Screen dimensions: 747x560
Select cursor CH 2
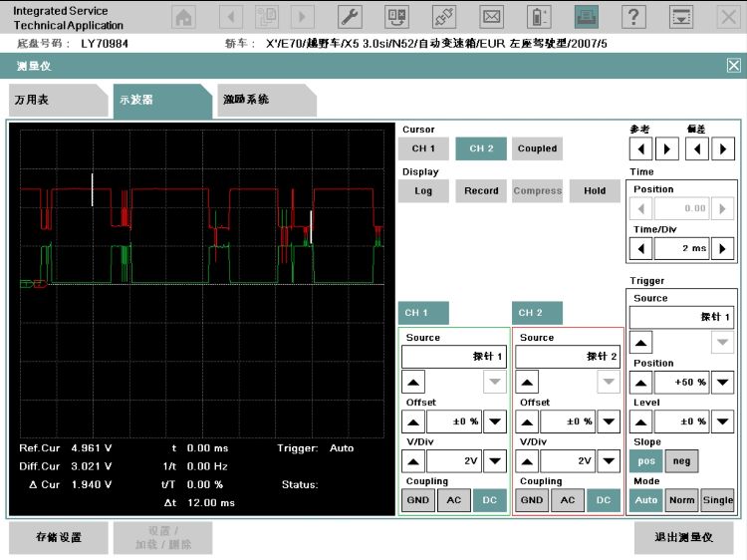(481, 148)
